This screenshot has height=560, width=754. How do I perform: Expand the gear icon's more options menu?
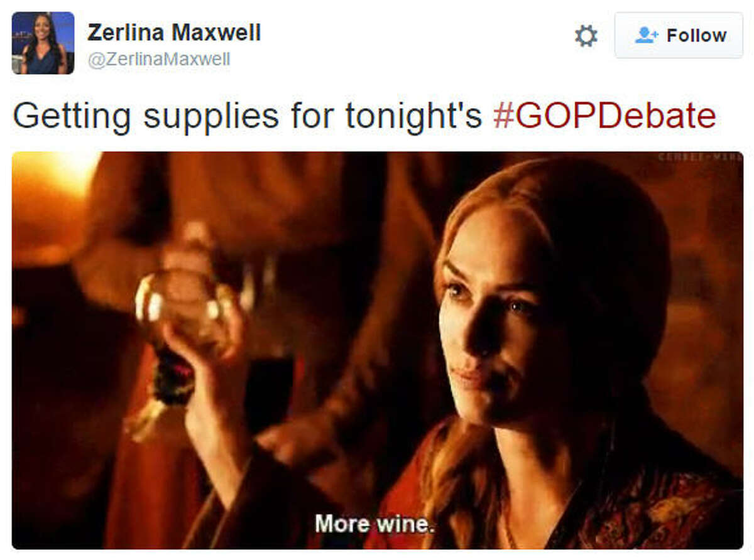[586, 36]
